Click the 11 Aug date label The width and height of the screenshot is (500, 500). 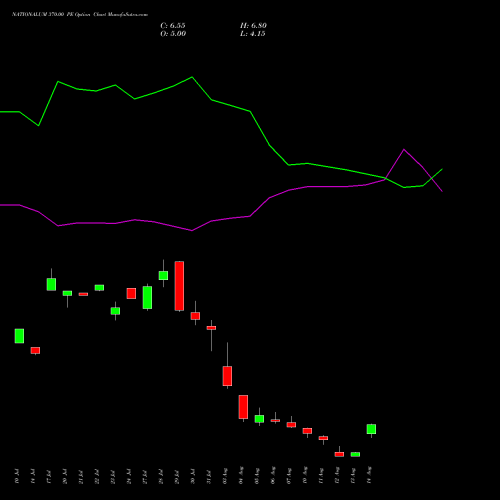(x=321, y=476)
